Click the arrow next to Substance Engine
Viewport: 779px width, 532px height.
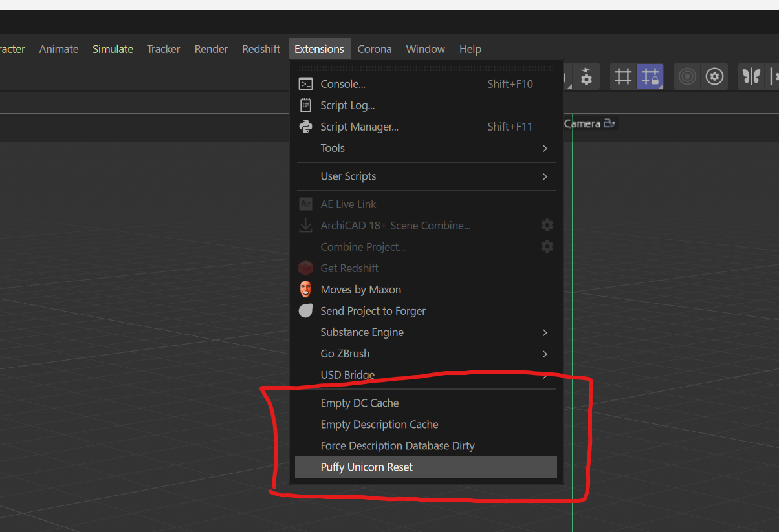coord(545,332)
